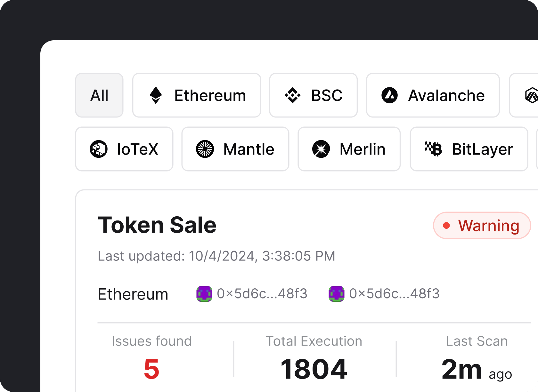Viewport: 538px width, 392px height.
Task: Switch to the Merlin filter chip
Action: (x=349, y=149)
